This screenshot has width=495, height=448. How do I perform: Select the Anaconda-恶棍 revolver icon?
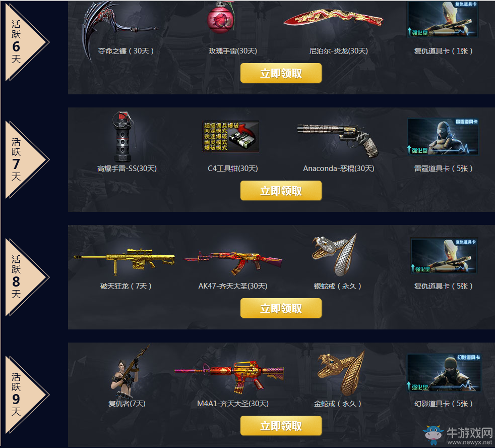click(x=338, y=139)
